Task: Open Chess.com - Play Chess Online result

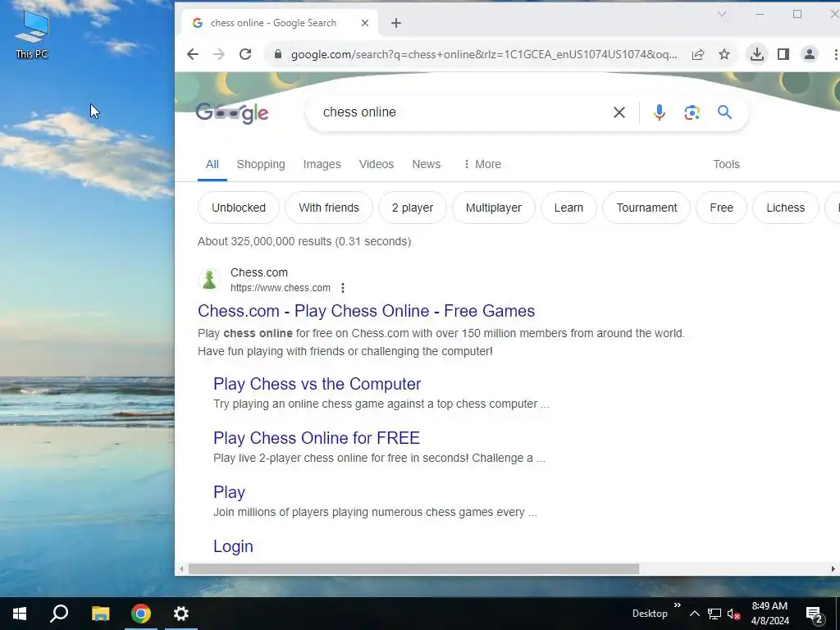Action: point(367,311)
